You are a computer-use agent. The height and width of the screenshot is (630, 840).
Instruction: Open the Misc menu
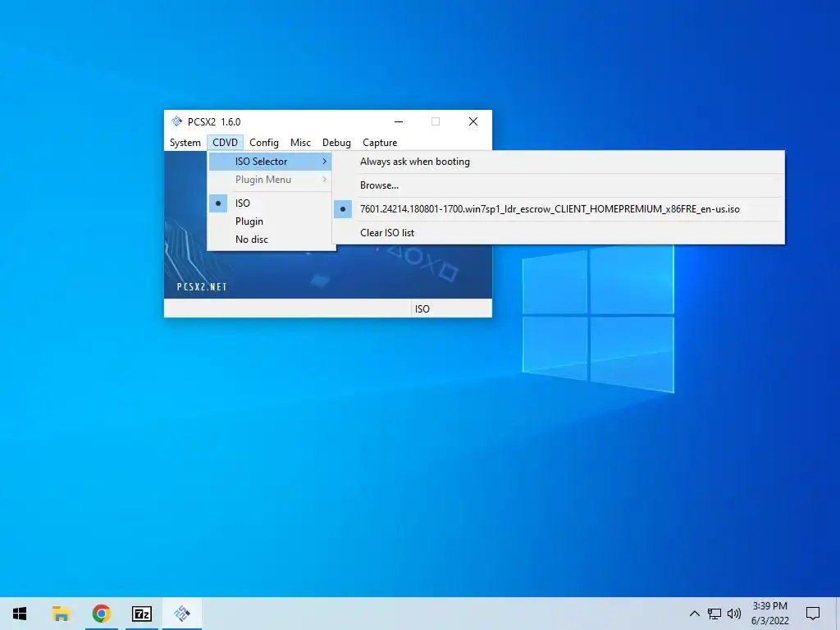[300, 143]
